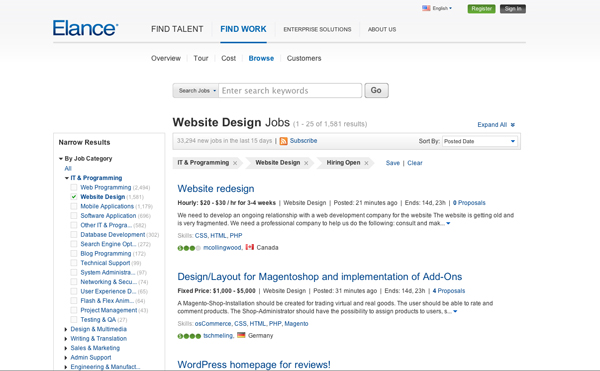Check the Mobile Applications checkbox
This screenshot has width=600, height=371.
coord(73,206)
